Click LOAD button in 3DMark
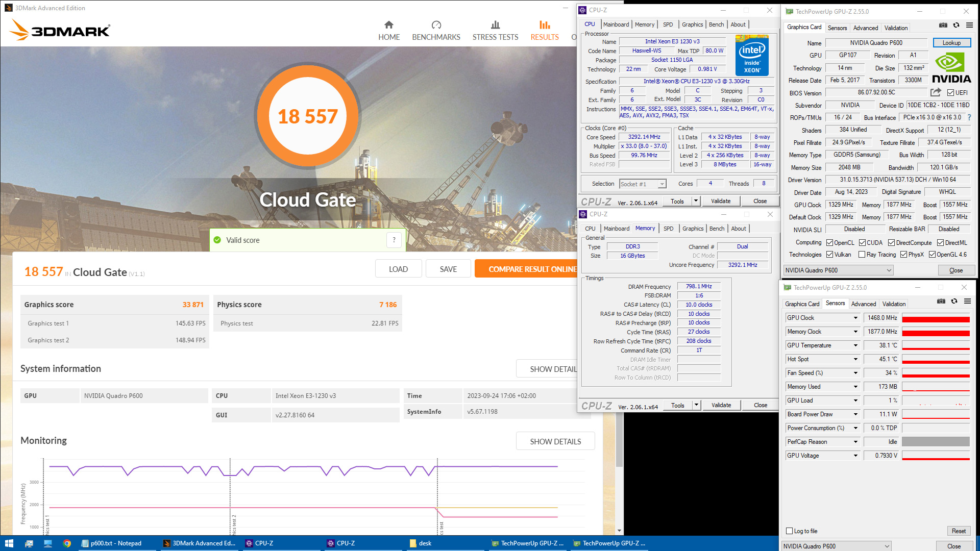Image resolution: width=980 pixels, height=551 pixels. point(398,269)
